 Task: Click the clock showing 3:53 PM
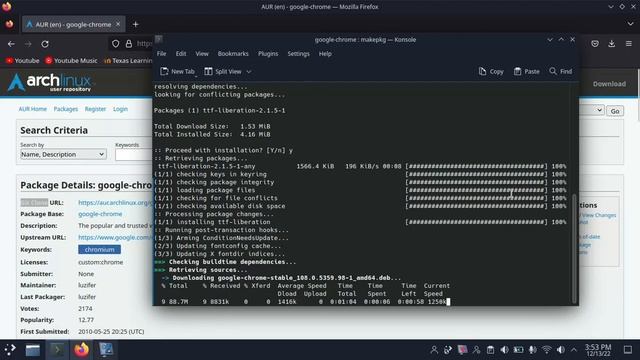[x=598, y=350]
